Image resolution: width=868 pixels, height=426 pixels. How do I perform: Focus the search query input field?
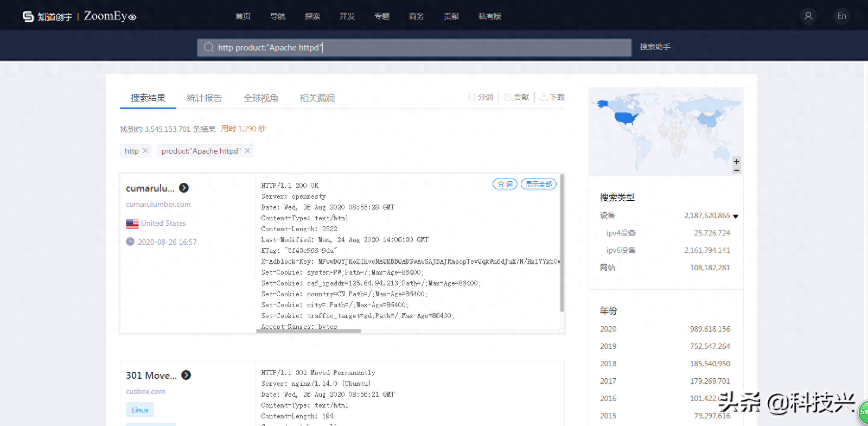click(414, 47)
